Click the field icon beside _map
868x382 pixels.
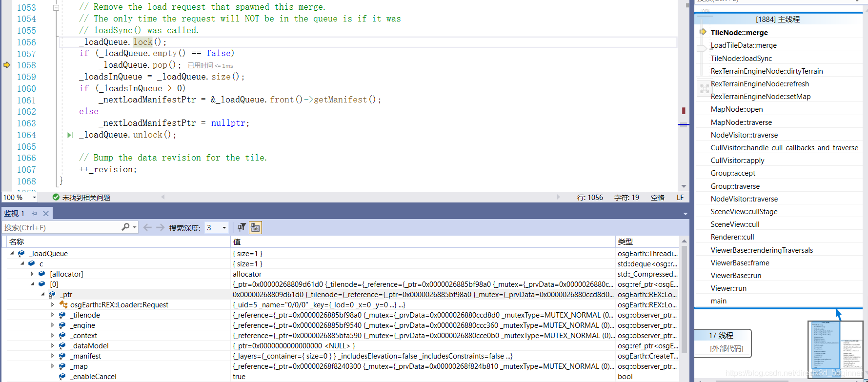pyautogui.click(x=62, y=366)
